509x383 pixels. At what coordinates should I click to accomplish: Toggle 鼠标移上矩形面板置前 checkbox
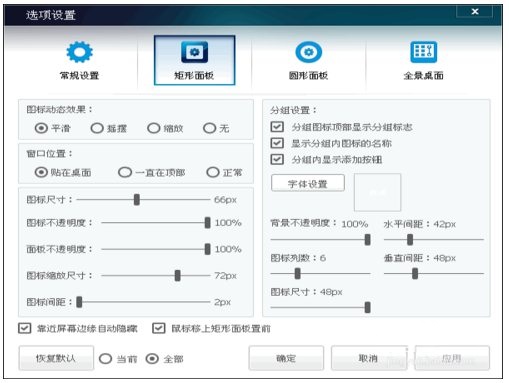[x=159, y=328]
